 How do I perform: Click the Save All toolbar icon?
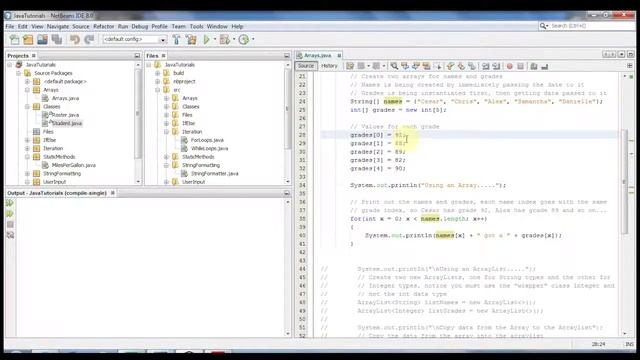pos(57,40)
